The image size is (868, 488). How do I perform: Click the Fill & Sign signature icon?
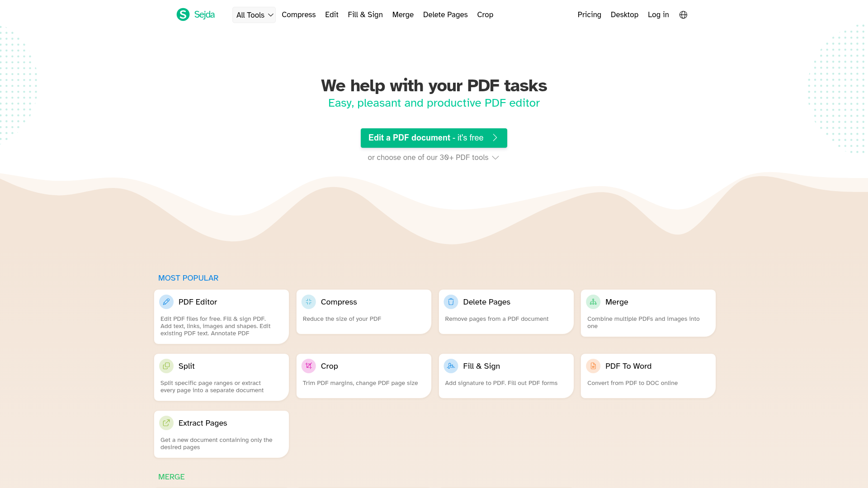click(x=451, y=366)
